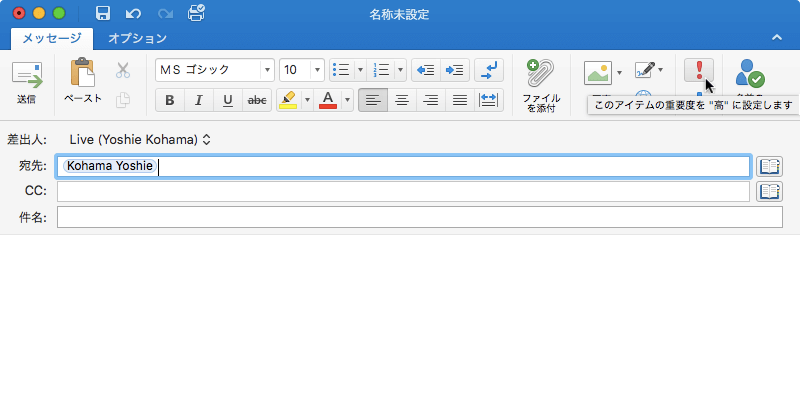
Task: Change sender account Live (Yoshie Kohama)
Action: (140, 139)
